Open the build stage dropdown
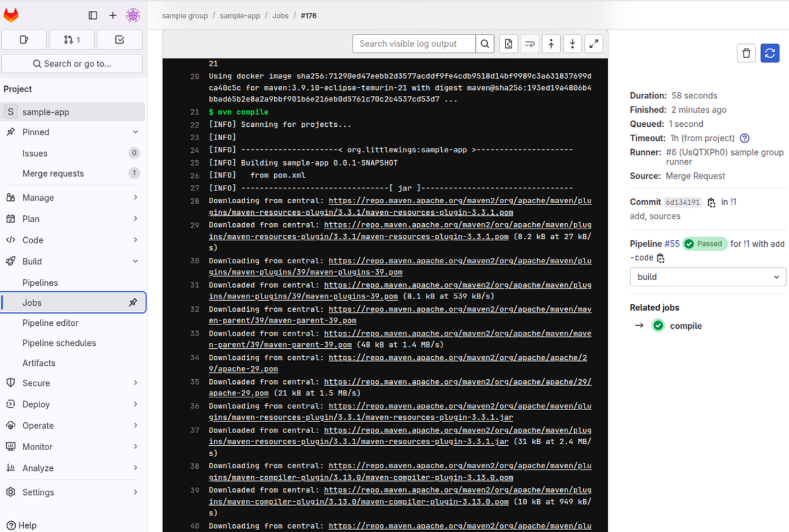 pos(708,277)
